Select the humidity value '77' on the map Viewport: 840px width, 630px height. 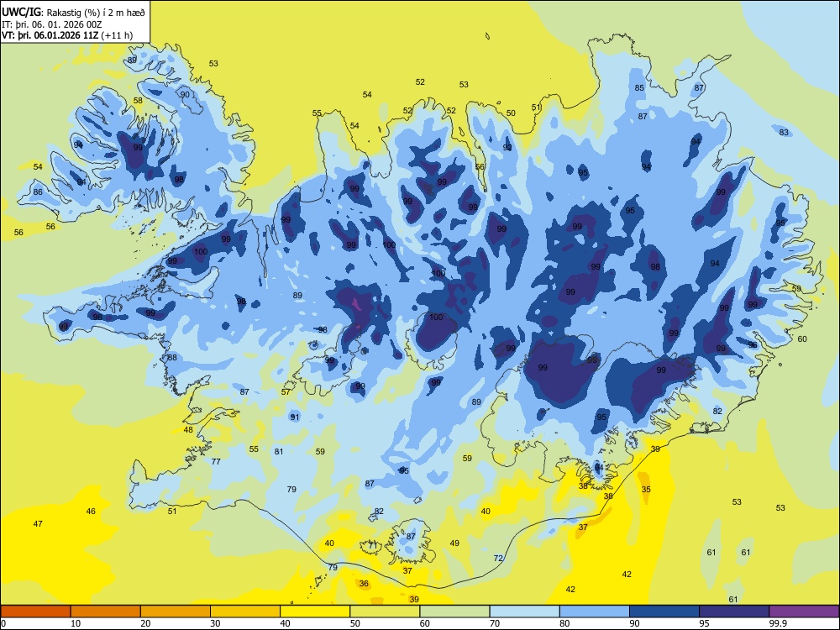[216, 461]
